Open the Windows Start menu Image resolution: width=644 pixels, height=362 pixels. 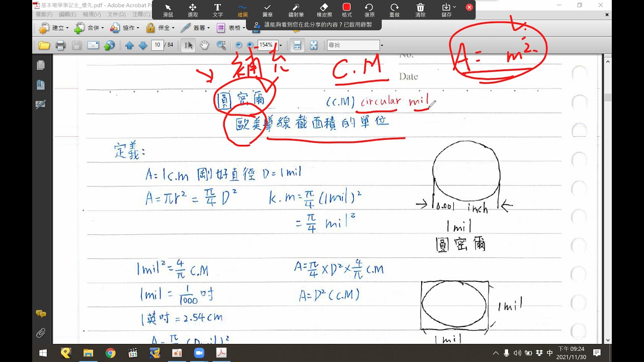point(43,353)
